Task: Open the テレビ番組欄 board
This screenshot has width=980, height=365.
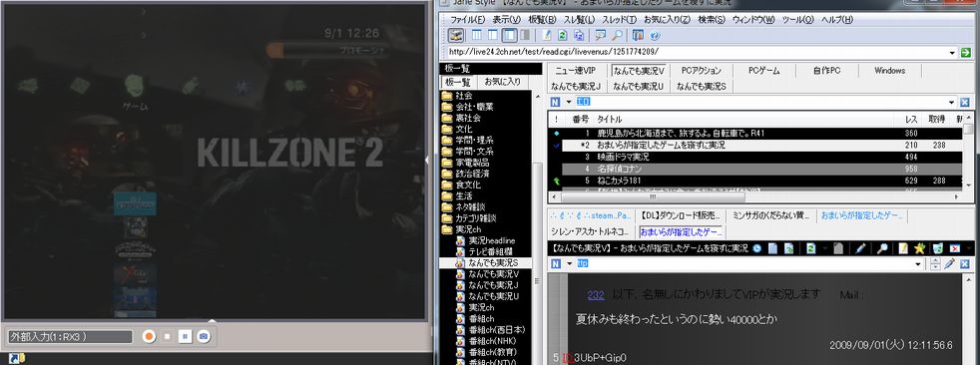Action: pos(485,251)
